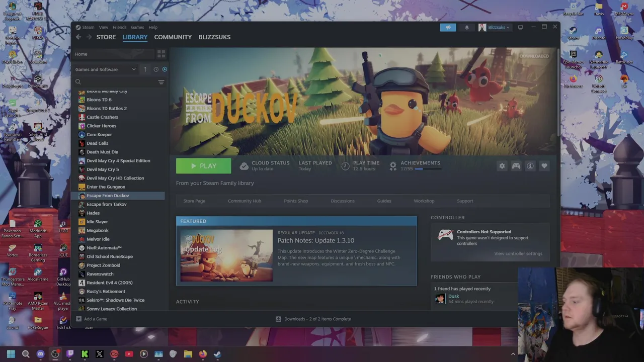Viewport: 644px width, 362px height.
Task: Select Dead Cells in the library list
Action: pos(97,143)
